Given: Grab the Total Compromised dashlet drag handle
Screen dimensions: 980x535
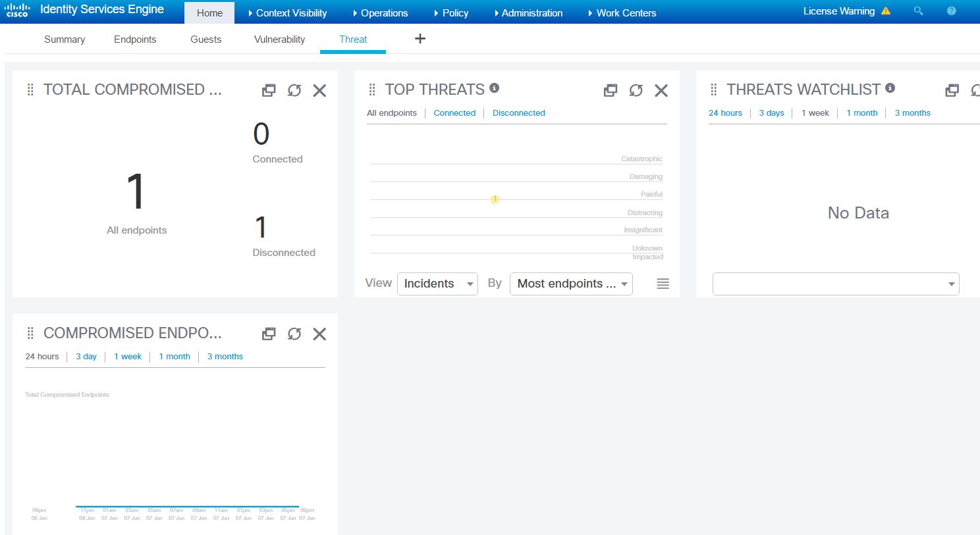Looking at the screenshot, I should pyautogui.click(x=30, y=90).
